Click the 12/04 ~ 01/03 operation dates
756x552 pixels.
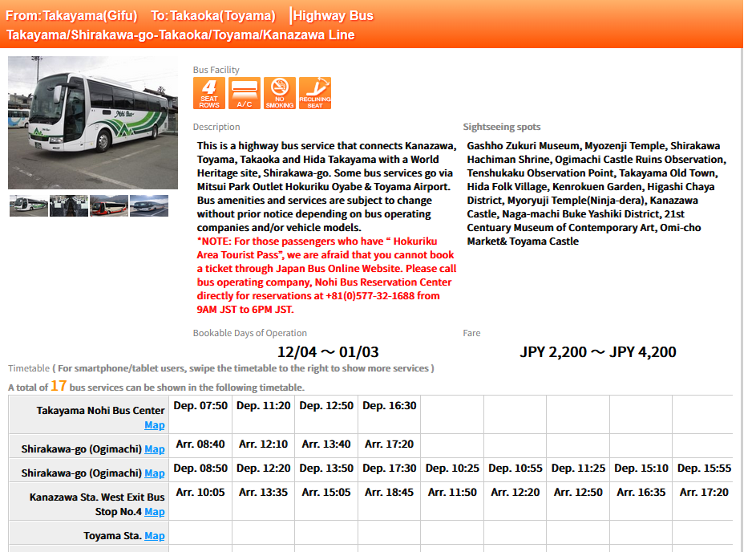tap(327, 352)
